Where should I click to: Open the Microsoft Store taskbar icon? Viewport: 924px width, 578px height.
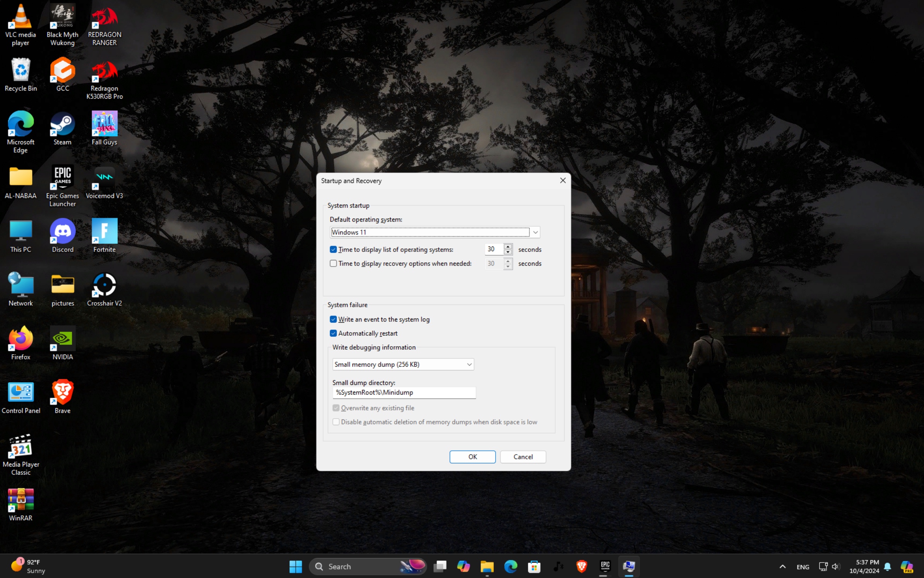(534, 566)
